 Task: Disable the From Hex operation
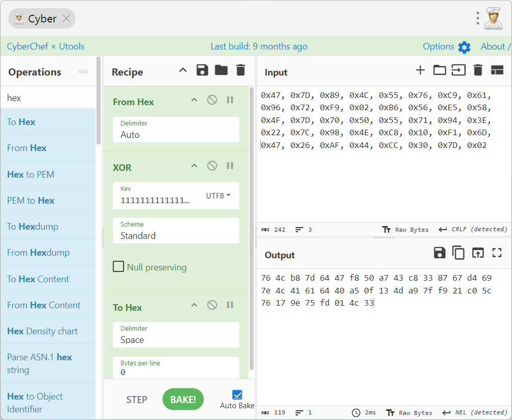212,100
